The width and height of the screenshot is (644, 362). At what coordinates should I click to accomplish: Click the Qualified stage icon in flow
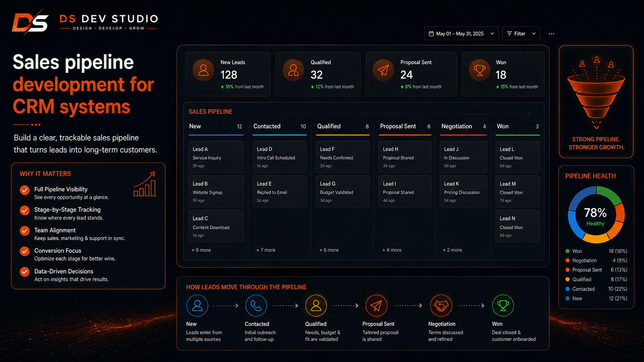point(316,305)
